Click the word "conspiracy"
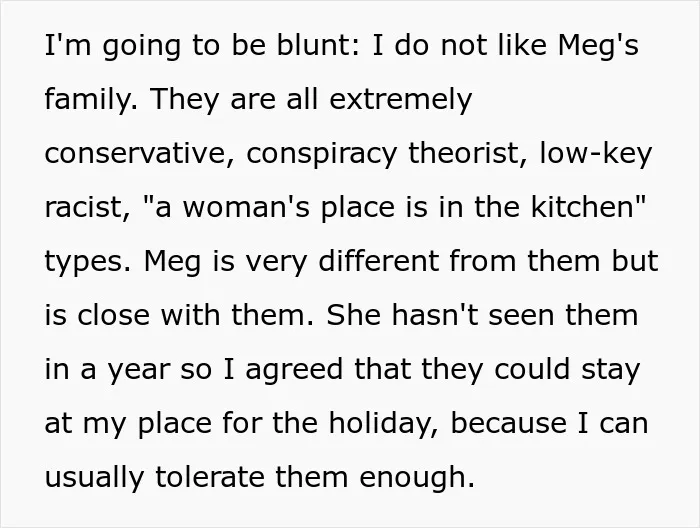 point(321,156)
